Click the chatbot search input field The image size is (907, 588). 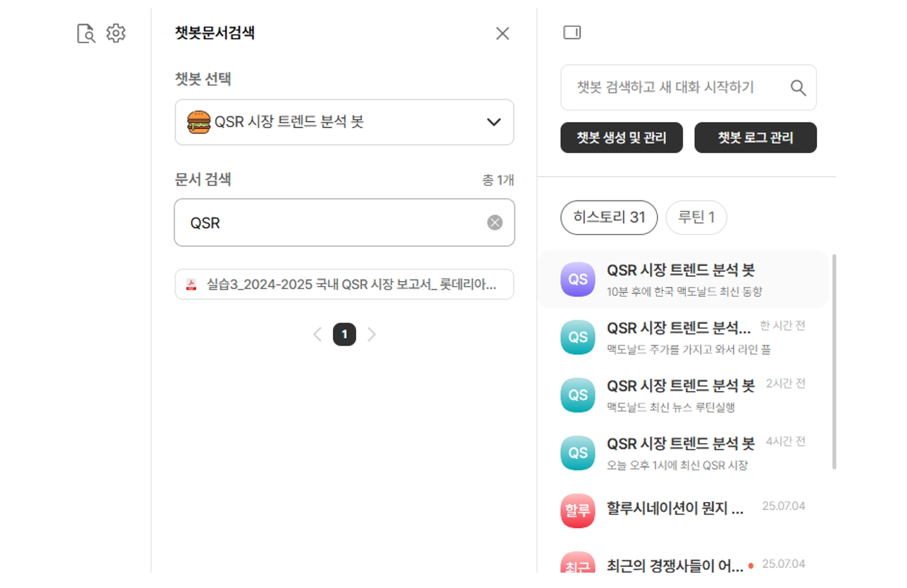click(675, 87)
